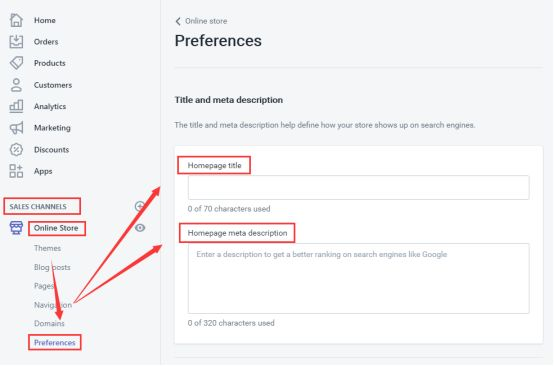This screenshot has height=366, width=554.
Task: Open the Apps grid icon
Action: point(16,171)
